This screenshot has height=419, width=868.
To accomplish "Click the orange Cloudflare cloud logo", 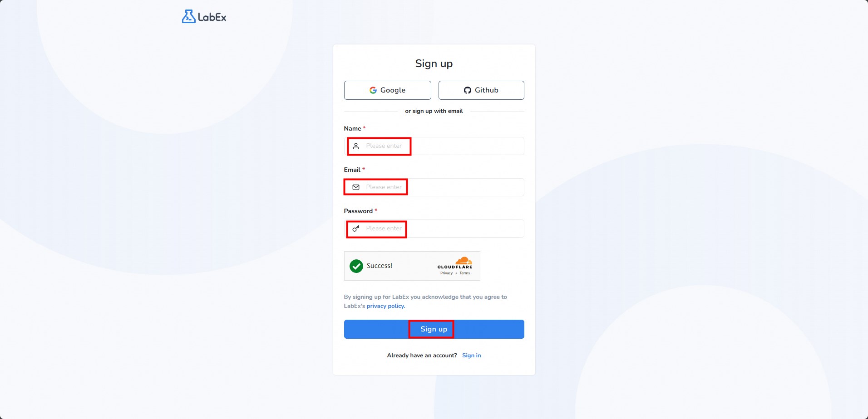I will [464, 260].
